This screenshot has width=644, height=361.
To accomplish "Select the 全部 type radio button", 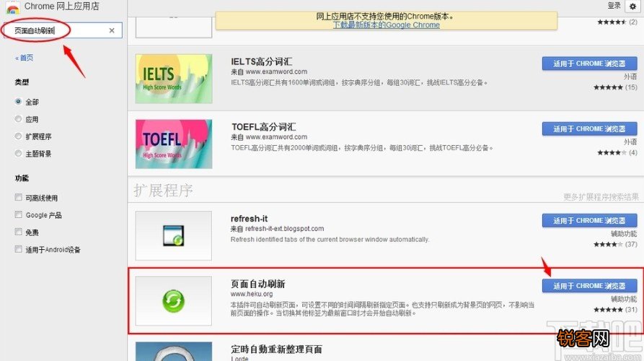I will (18, 101).
